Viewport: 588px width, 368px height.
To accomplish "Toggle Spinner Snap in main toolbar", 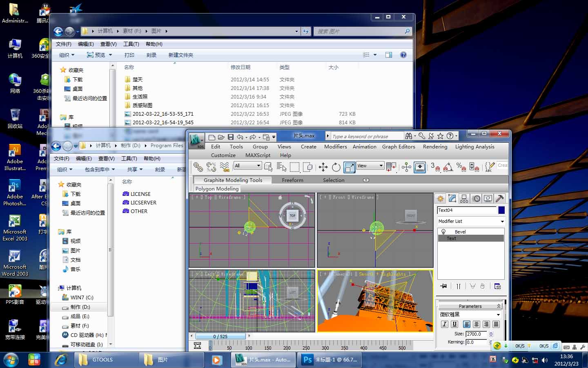I will tap(474, 167).
